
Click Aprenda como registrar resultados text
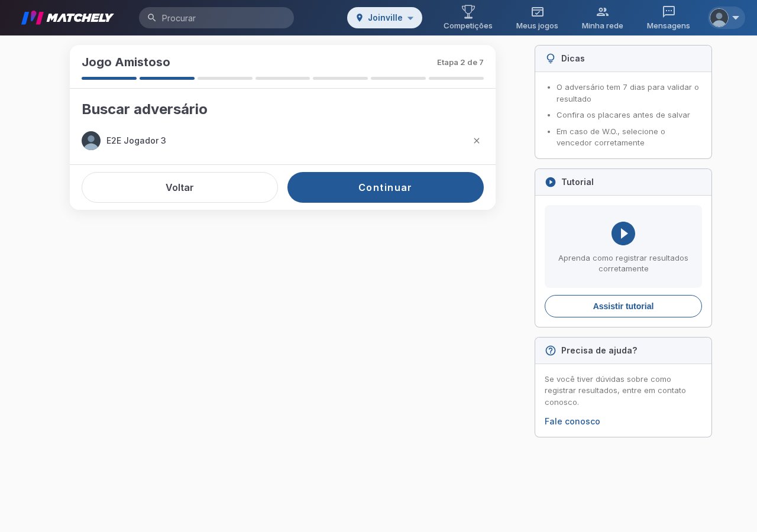click(623, 263)
